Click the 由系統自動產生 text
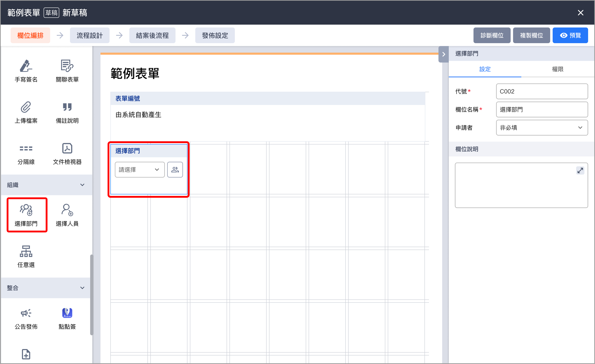595x364 pixels. [138, 115]
